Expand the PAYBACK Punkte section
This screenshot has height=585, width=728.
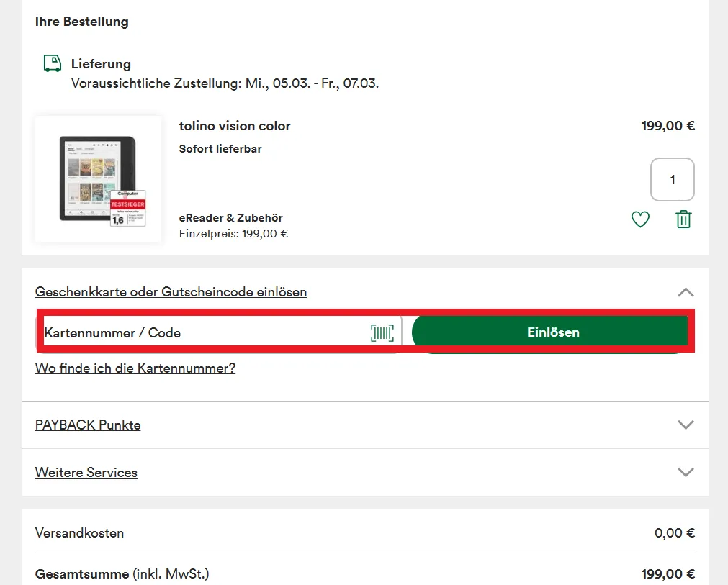[686, 425]
